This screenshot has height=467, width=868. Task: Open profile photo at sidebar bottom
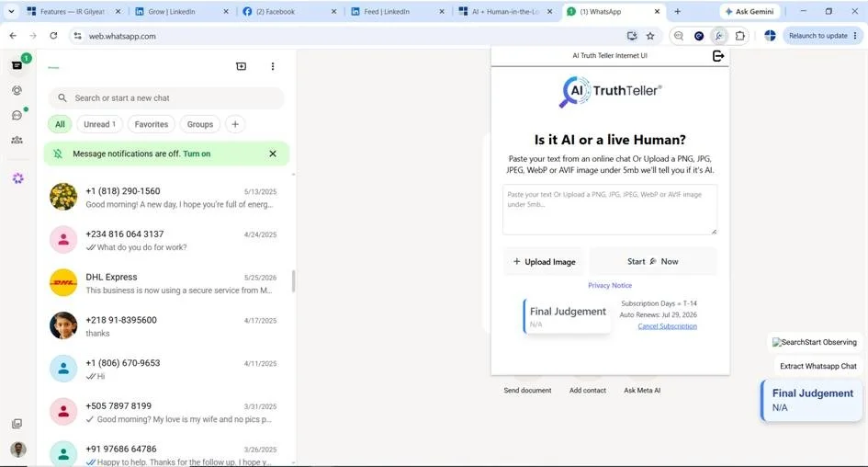(18, 449)
